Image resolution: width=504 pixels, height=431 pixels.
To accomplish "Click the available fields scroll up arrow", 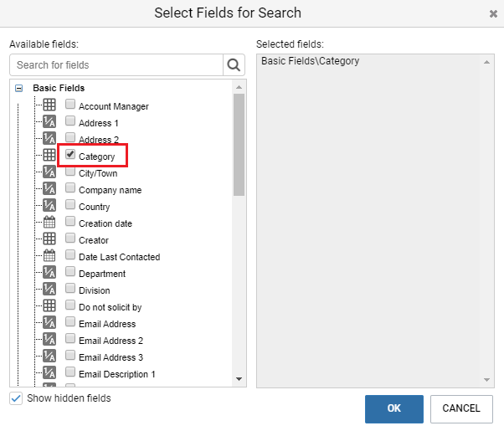I will tap(239, 87).
